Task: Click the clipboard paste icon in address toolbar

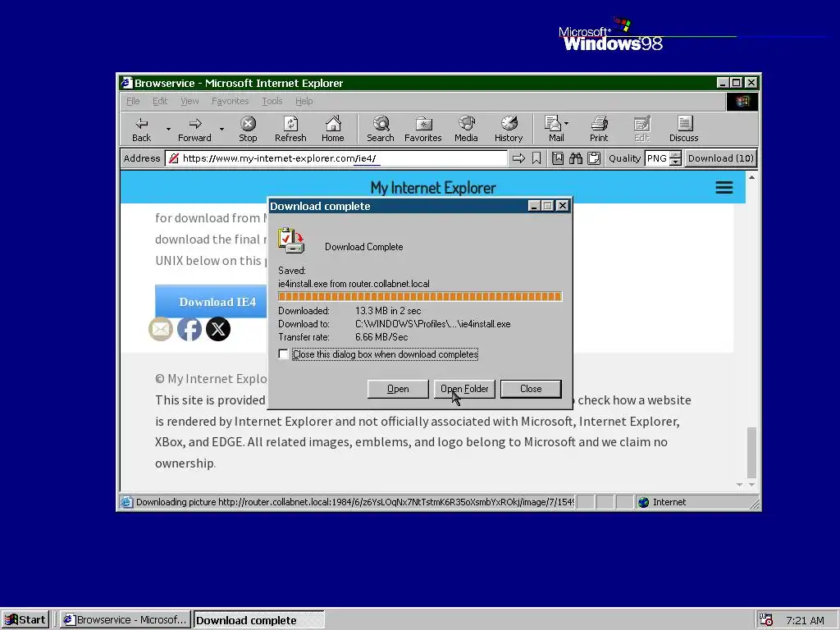Action: click(594, 158)
